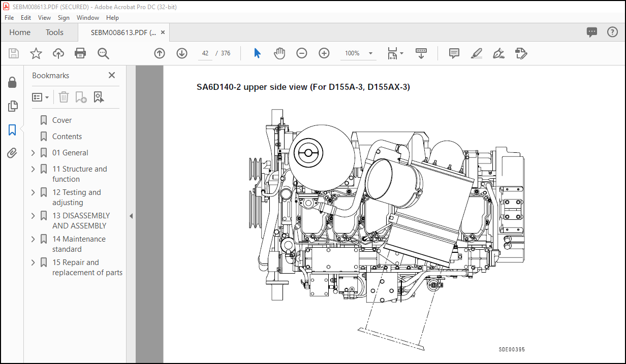Viewport: 626px width, 364px height.
Task: Select 11 Structure and function label
Action: point(80,174)
